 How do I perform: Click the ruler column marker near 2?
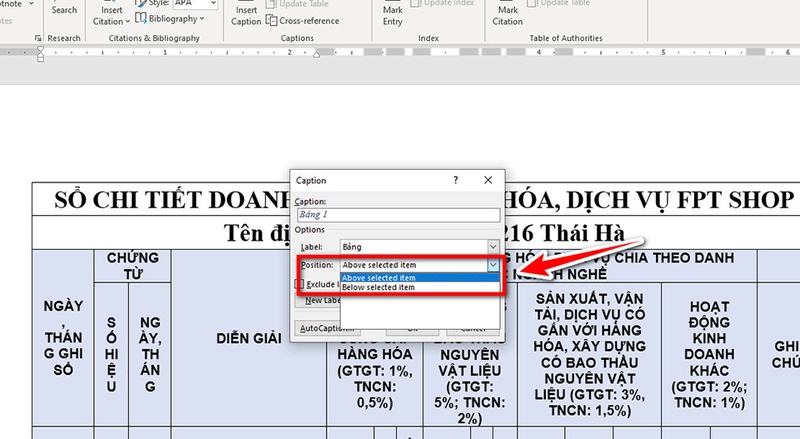[x=316, y=54]
